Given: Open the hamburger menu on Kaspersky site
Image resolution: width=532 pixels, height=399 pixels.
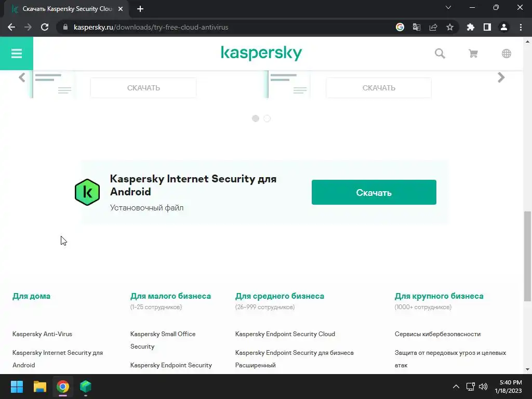Looking at the screenshot, I should pos(16,54).
